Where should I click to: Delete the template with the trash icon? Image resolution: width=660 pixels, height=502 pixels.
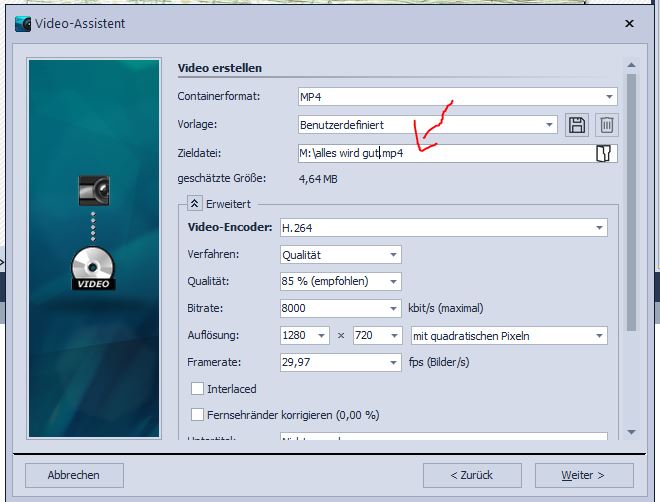pyautogui.click(x=606, y=125)
